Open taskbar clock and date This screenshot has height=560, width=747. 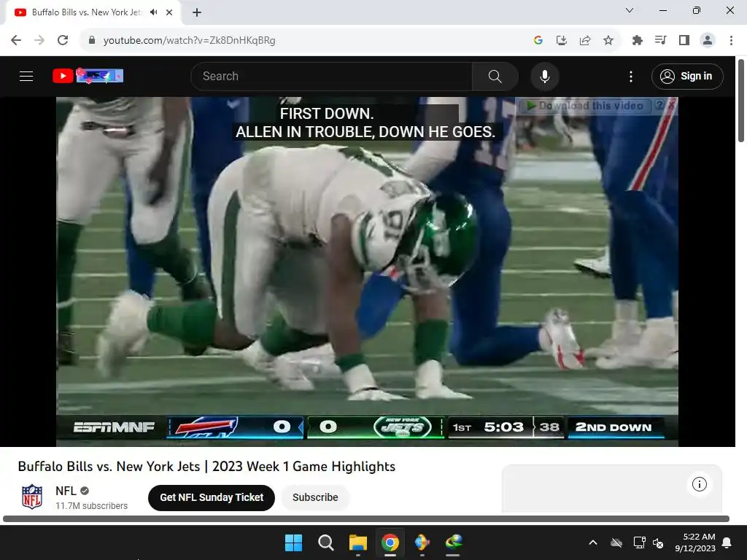coord(695,542)
